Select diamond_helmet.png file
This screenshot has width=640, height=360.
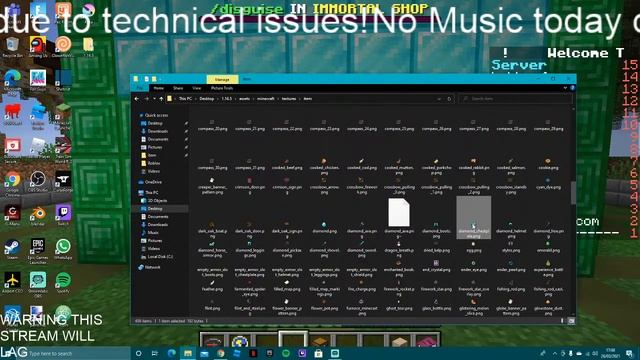(511, 229)
